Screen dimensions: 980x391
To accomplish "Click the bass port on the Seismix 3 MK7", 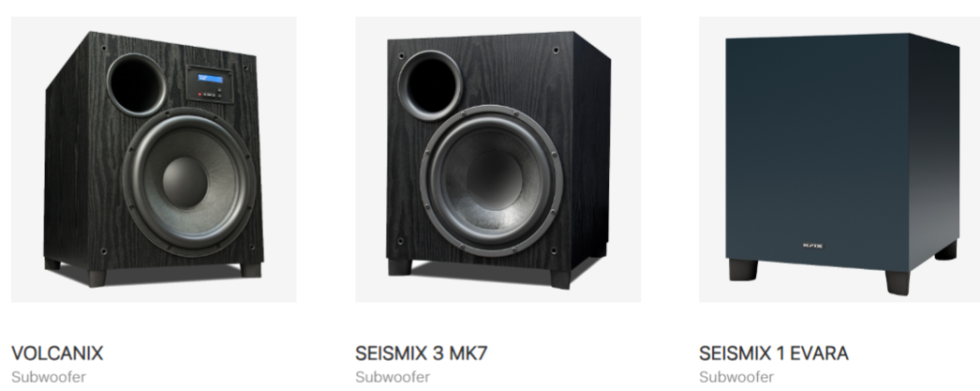I will click(x=430, y=85).
